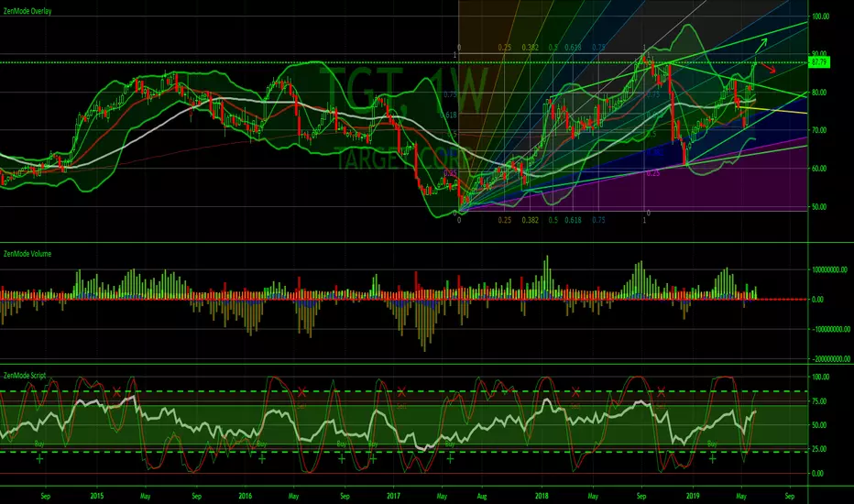The width and height of the screenshot is (854, 504).
Task: Click the 75.00 label on the Script axis
Action: tap(821, 401)
